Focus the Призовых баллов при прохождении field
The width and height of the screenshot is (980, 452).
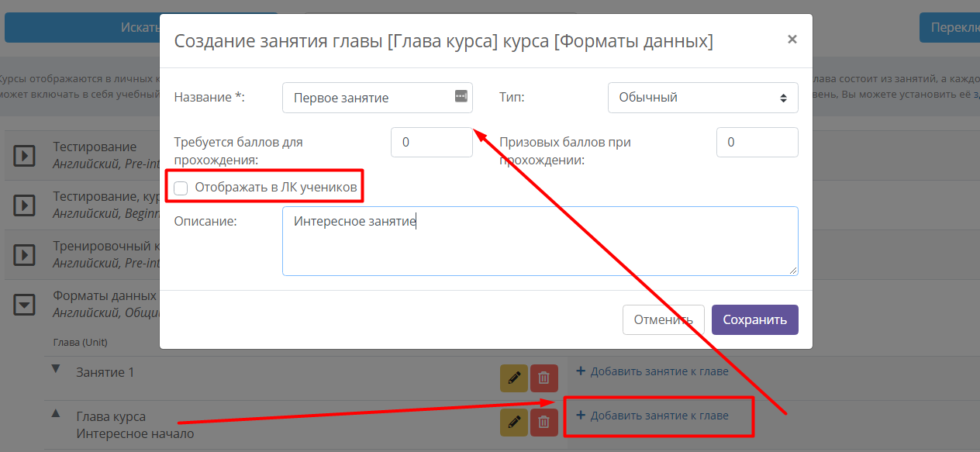click(757, 143)
